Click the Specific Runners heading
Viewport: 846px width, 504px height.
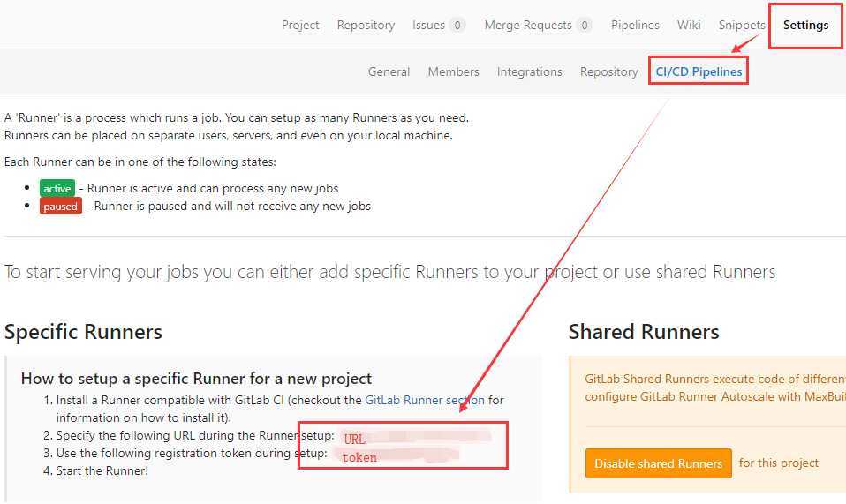click(x=83, y=332)
